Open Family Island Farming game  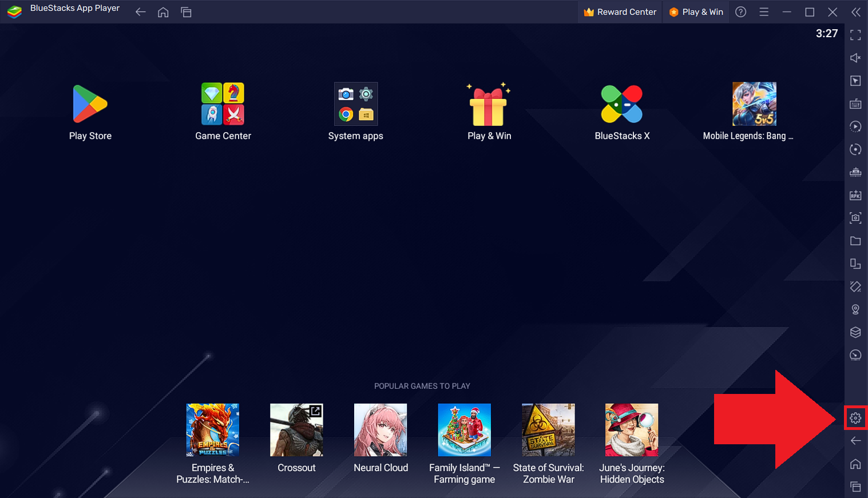point(465,430)
